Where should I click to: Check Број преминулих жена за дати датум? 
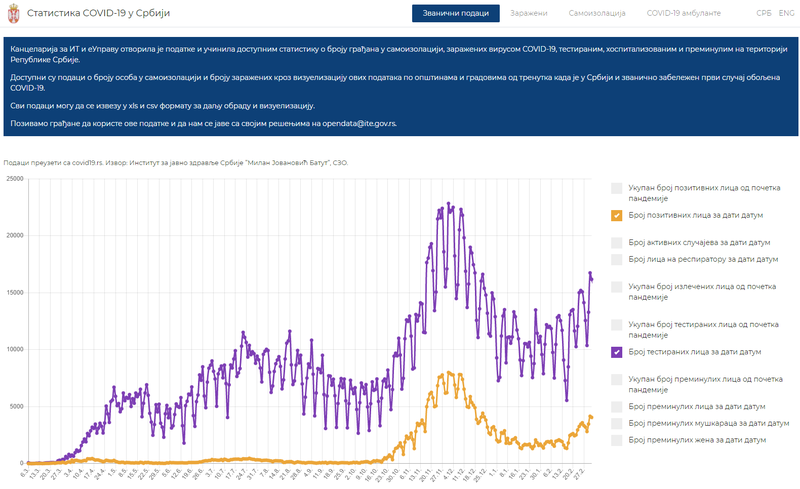pyautogui.click(x=617, y=440)
